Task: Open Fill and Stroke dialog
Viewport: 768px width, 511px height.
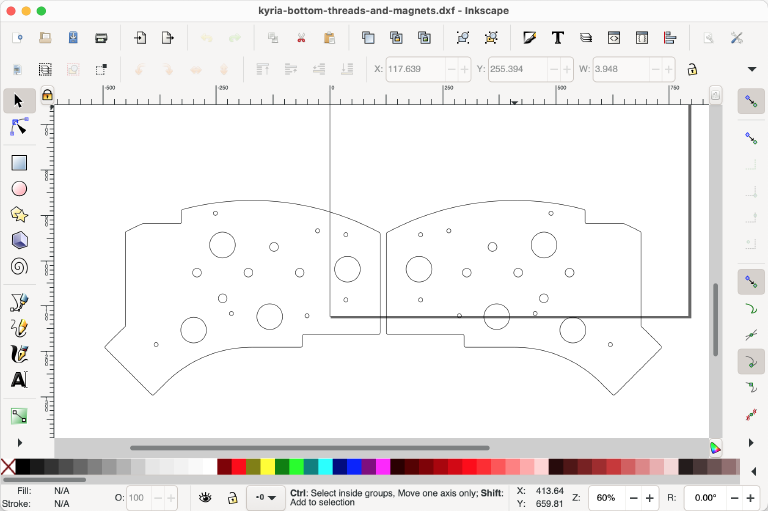Action: click(529, 38)
